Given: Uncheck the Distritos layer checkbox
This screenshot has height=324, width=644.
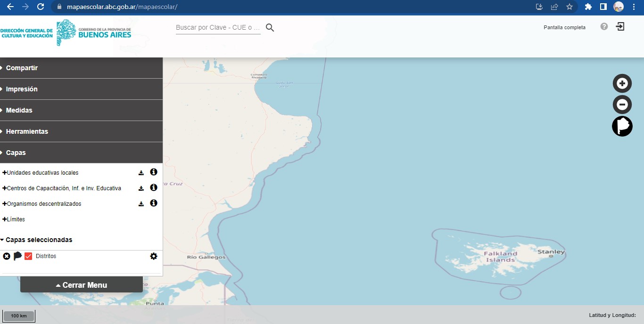Looking at the screenshot, I should [x=28, y=256].
